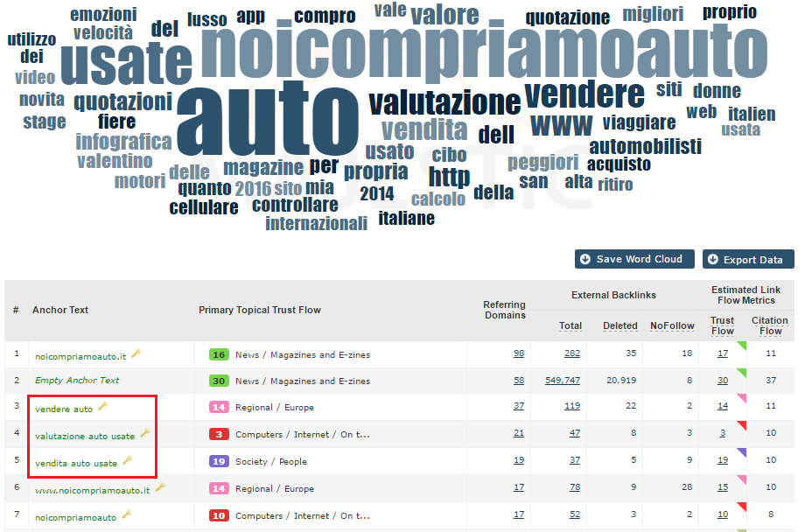Open the 282 total backlinks link
Screen dimensions: 805x532
point(572,353)
